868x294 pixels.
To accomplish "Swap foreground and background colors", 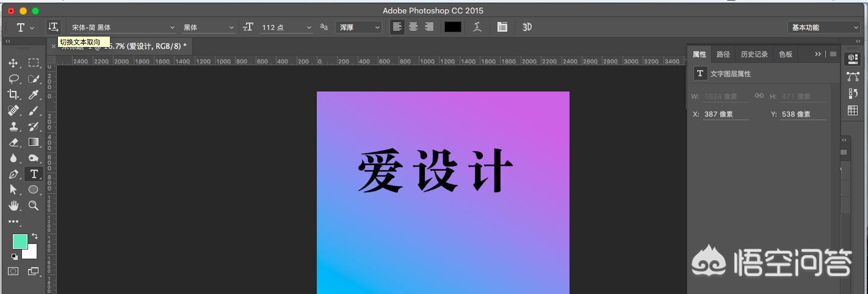I will click(34, 236).
